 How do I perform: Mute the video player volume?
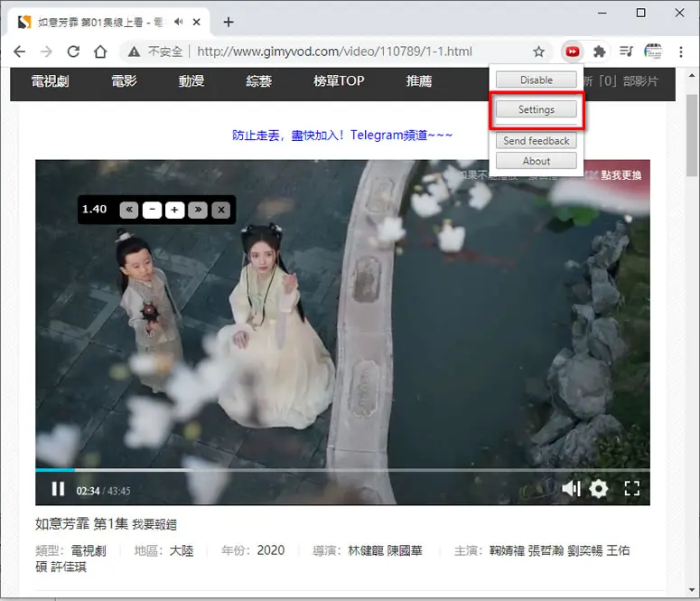coord(571,488)
